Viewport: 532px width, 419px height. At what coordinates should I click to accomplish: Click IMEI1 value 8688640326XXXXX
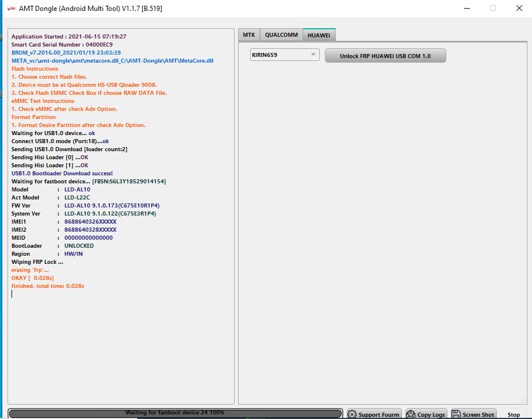90,222
